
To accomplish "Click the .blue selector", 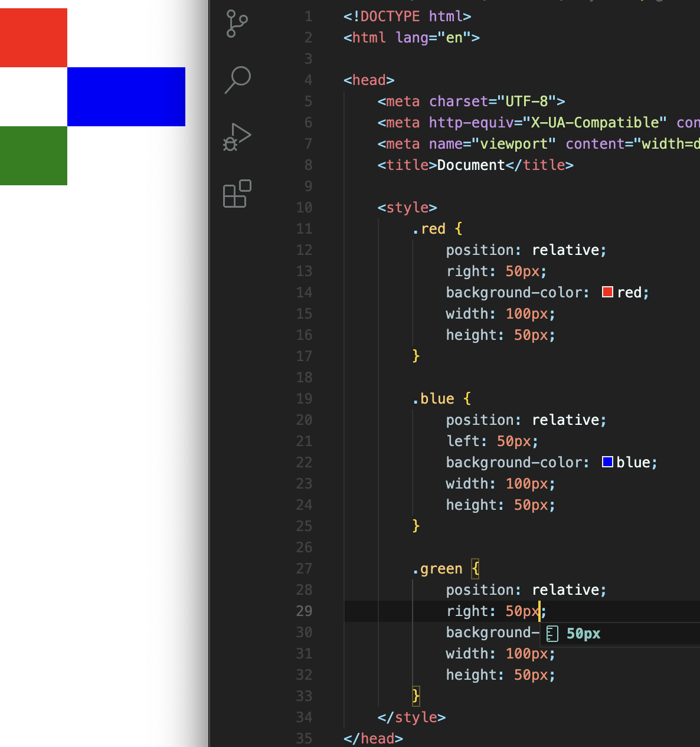I will point(433,399).
